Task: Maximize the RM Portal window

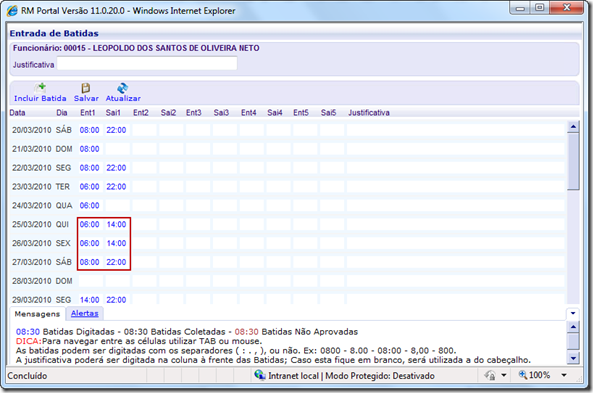Action: tap(540, 8)
